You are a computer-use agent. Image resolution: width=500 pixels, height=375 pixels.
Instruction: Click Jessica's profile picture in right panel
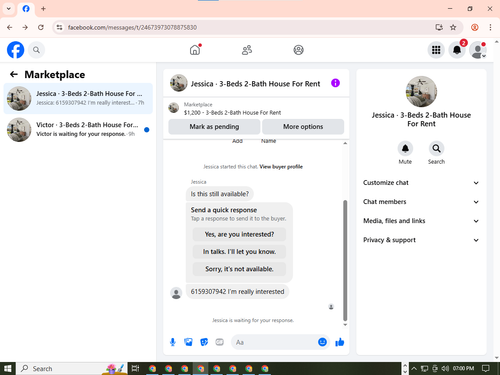pos(421,91)
